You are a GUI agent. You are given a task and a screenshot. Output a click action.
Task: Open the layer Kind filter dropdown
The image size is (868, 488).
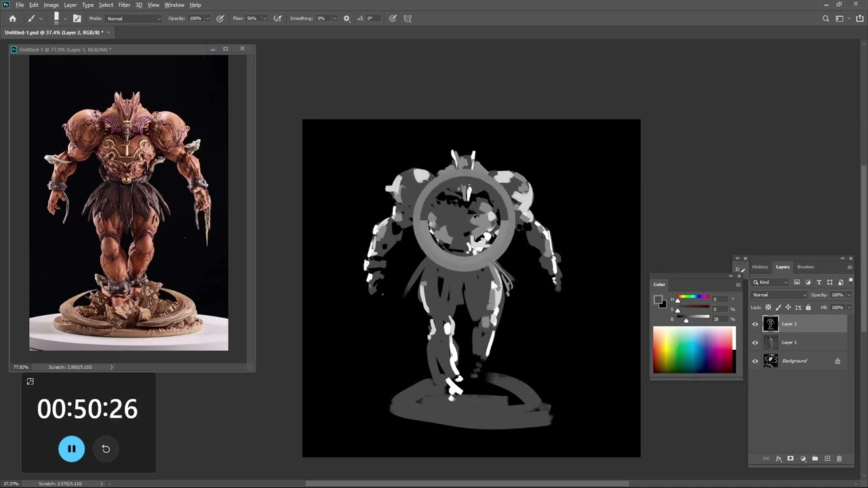[x=770, y=282]
